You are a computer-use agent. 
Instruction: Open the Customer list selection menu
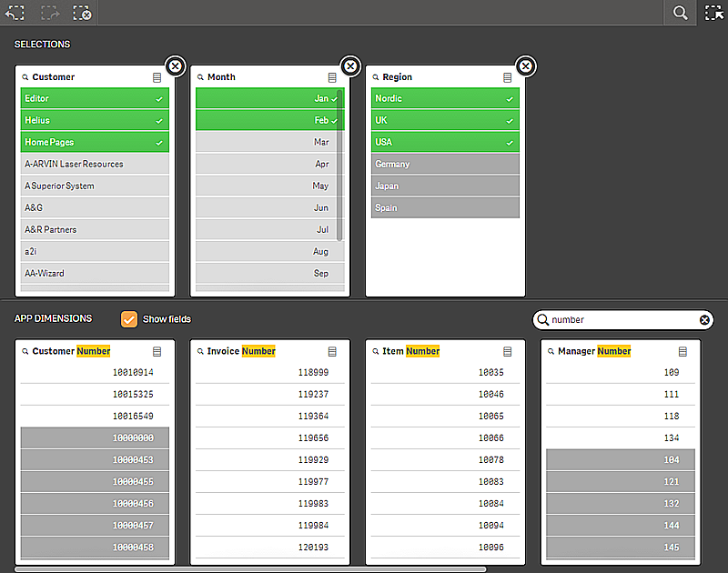pyautogui.click(x=157, y=78)
